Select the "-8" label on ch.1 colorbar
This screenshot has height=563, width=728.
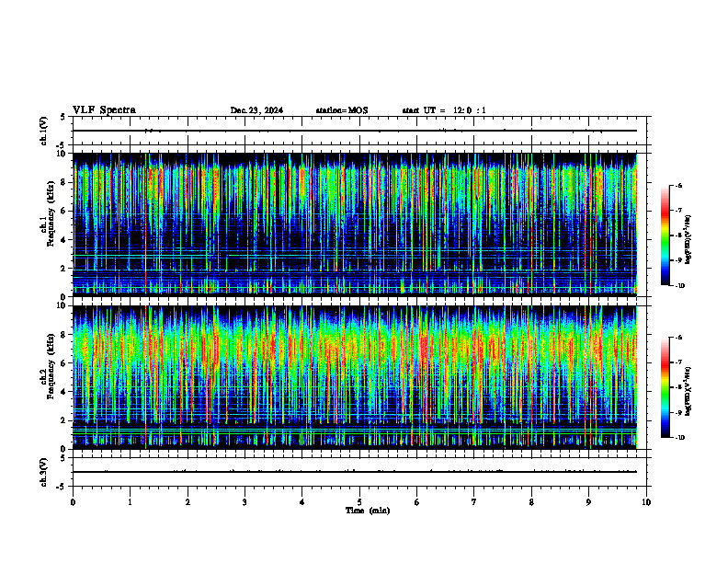pos(679,236)
